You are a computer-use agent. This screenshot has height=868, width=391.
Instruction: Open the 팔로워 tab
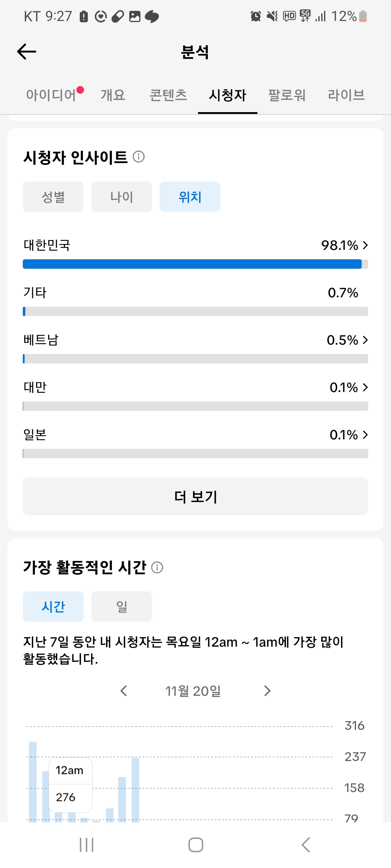tap(287, 95)
